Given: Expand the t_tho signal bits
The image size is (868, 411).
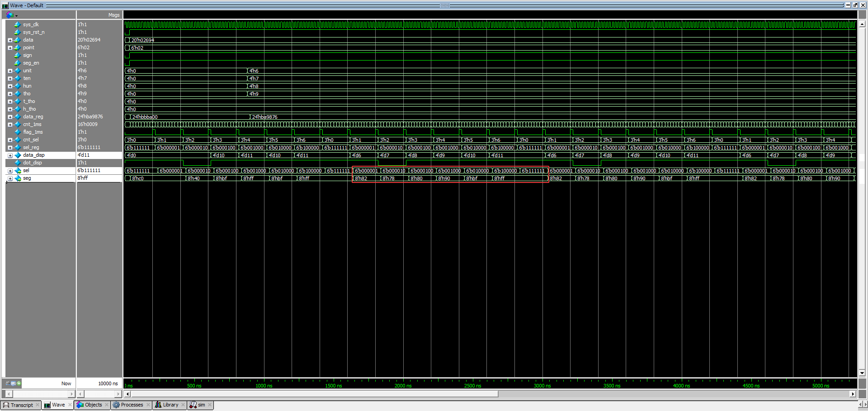Looking at the screenshot, I should pos(10,102).
